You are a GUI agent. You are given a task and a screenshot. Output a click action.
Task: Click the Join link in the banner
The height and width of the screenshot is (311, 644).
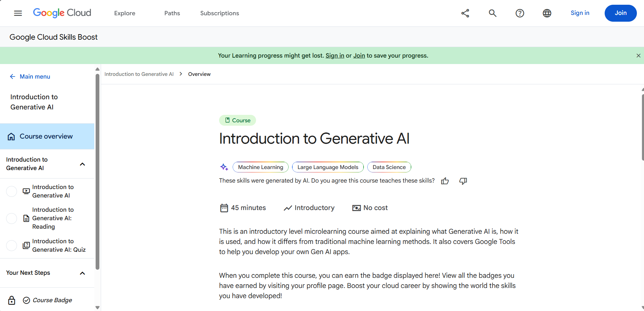point(359,56)
